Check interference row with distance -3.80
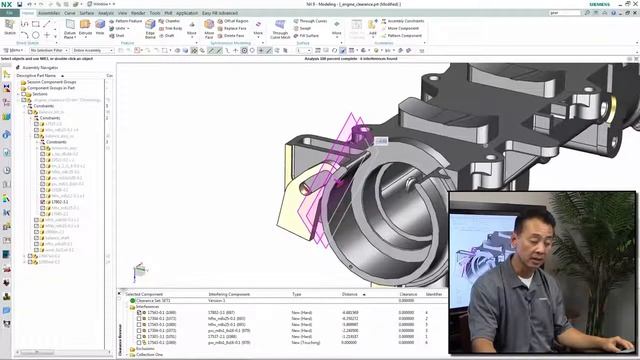Image resolution: width=640 pixels, height=360 pixels. 139,324
